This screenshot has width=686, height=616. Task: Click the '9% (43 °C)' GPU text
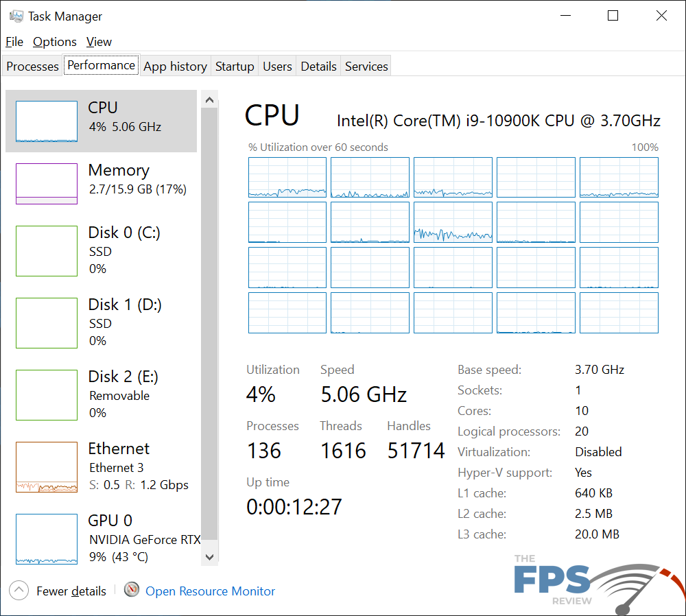(119, 557)
